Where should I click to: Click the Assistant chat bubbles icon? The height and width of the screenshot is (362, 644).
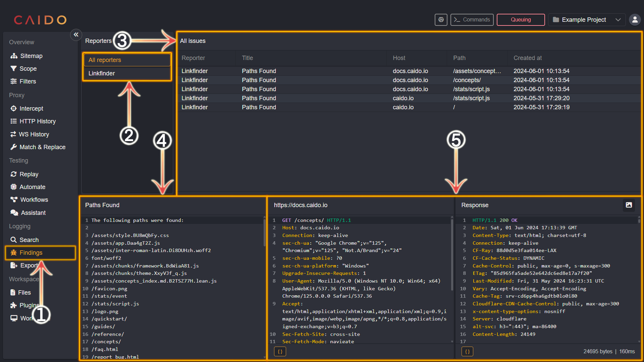(14, 213)
